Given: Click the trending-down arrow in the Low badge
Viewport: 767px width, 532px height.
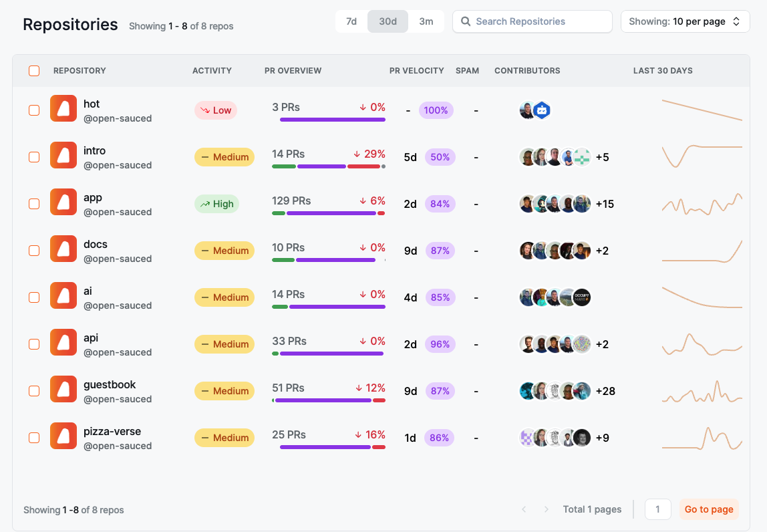Looking at the screenshot, I should [206, 110].
